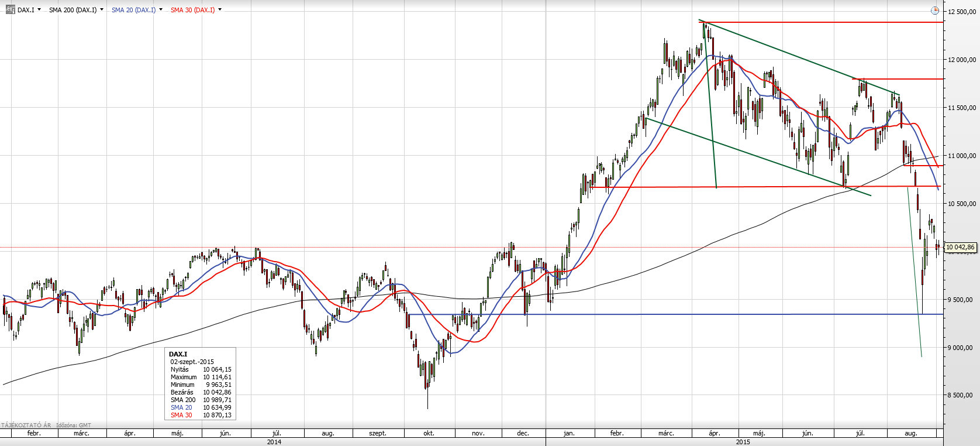The width and height of the screenshot is (980, 446).
Task: Click the szept. month label on time axis
Action: click(x=378, y=433)
